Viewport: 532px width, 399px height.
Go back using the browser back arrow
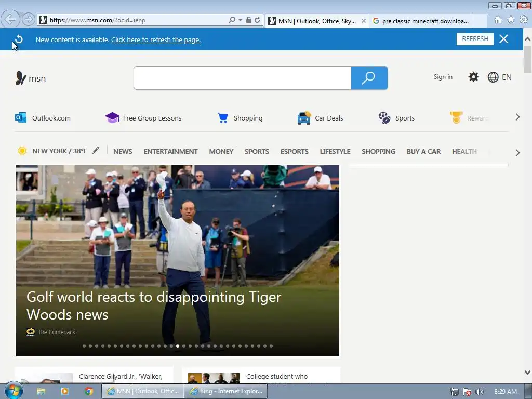tap(10, 19)
